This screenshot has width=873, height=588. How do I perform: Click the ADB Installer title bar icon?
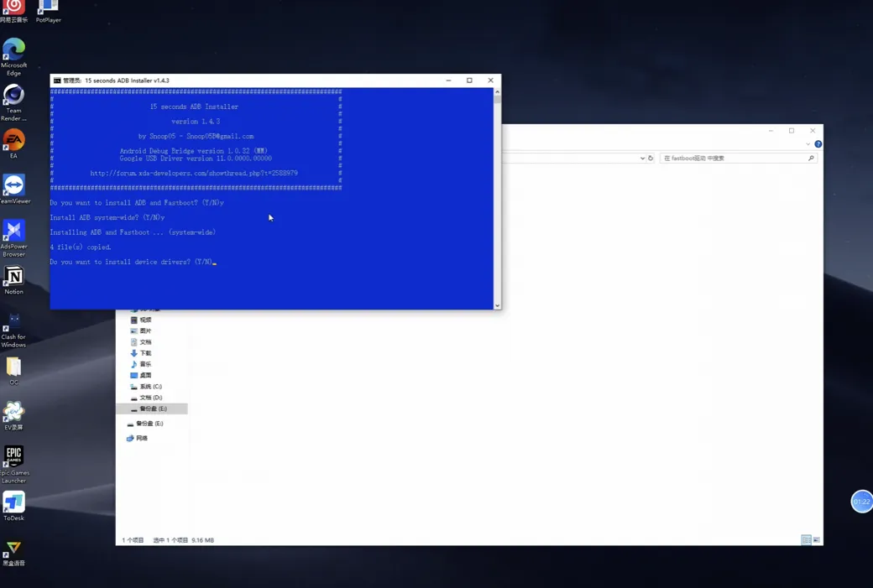coord(57,81)
